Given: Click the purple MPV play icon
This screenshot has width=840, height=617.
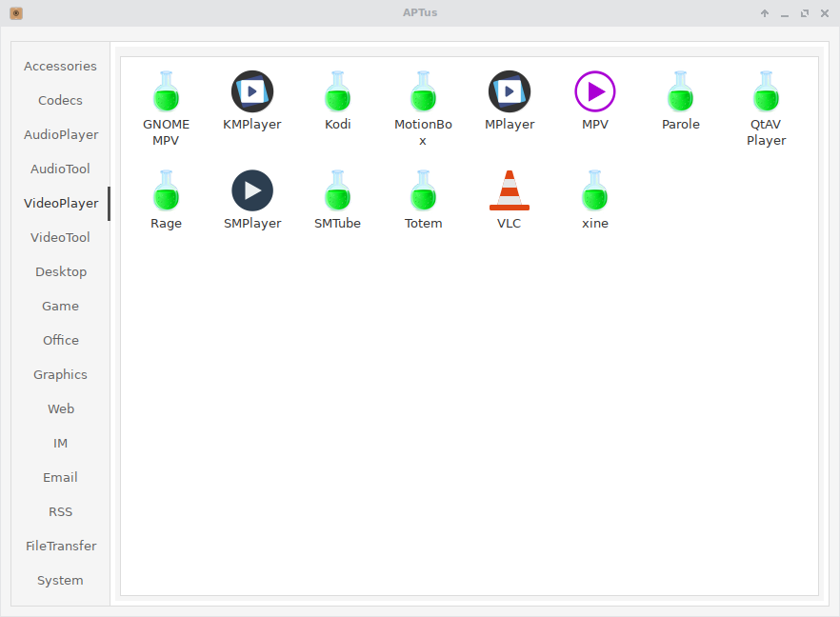Looking at the screenshot, I should tap(595, 91).
